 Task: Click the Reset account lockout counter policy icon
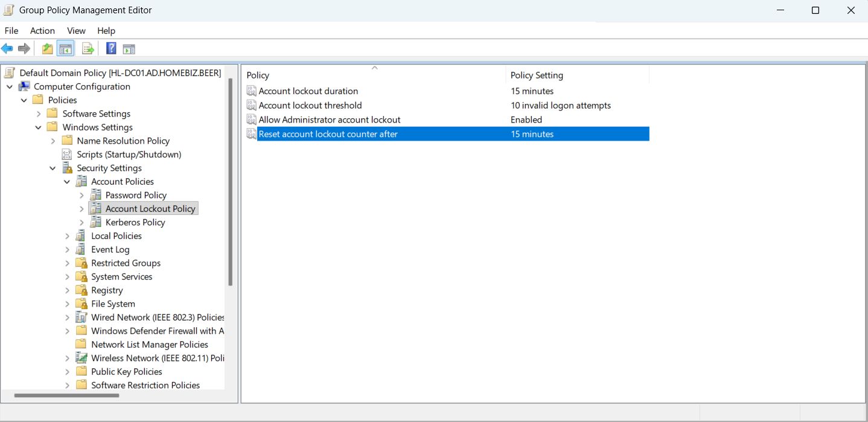coord(252,134)
